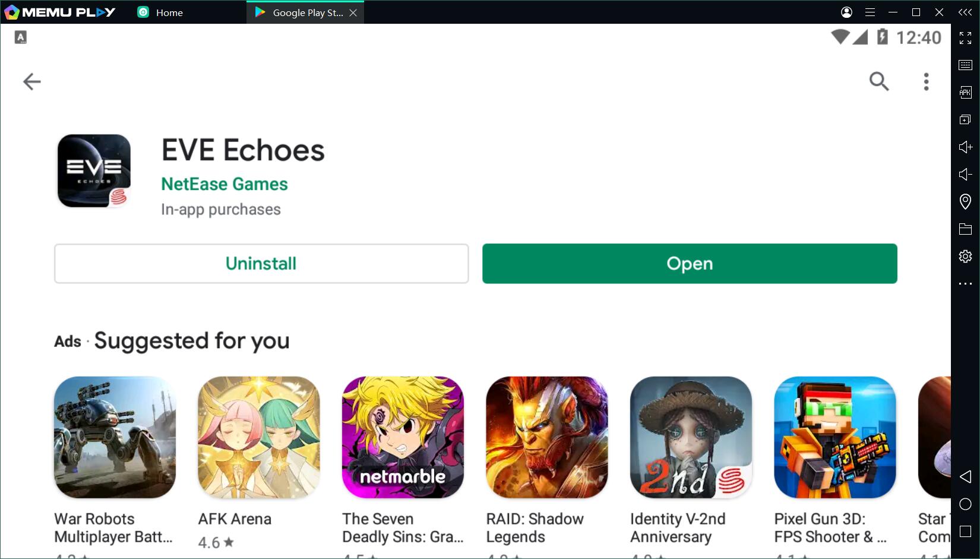Click the APK install icon
980x559 pixels.
tap(965, 92)
